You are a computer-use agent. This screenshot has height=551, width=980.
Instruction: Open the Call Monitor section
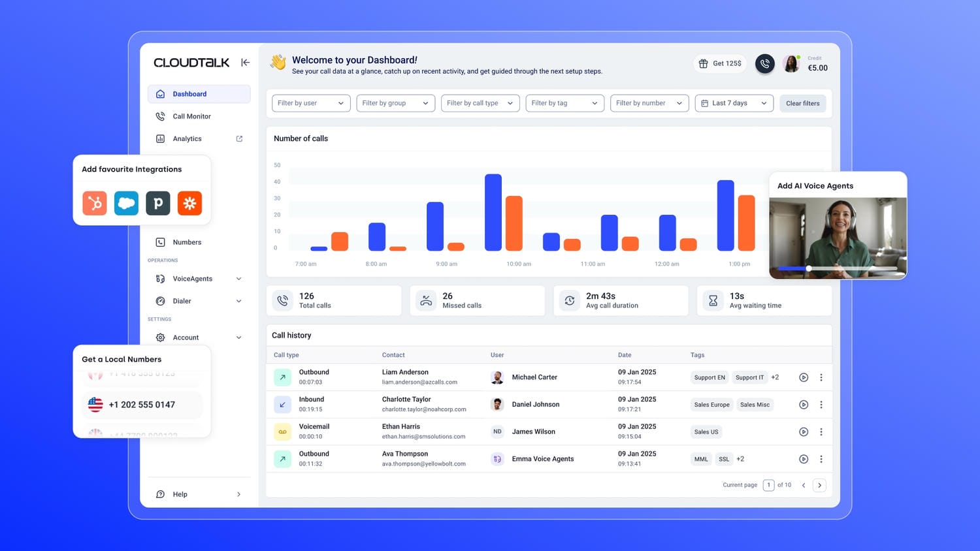pos(191,116)
